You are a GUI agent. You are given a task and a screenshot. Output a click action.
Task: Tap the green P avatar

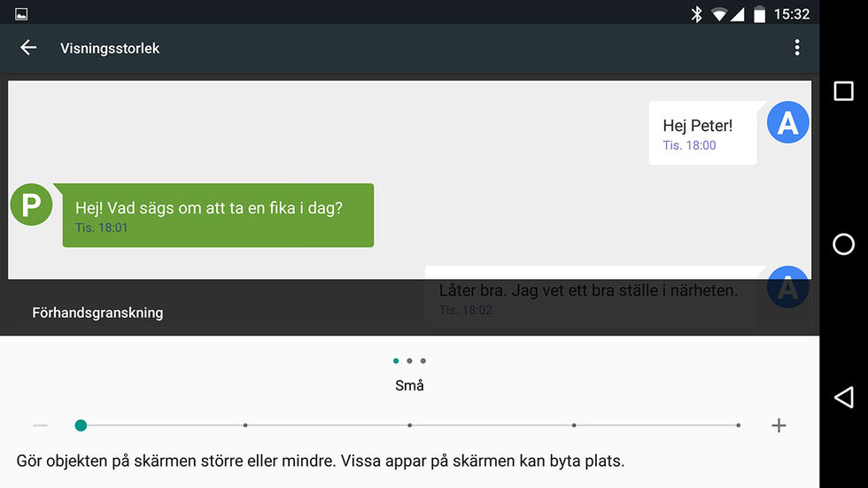click(31, 205)
